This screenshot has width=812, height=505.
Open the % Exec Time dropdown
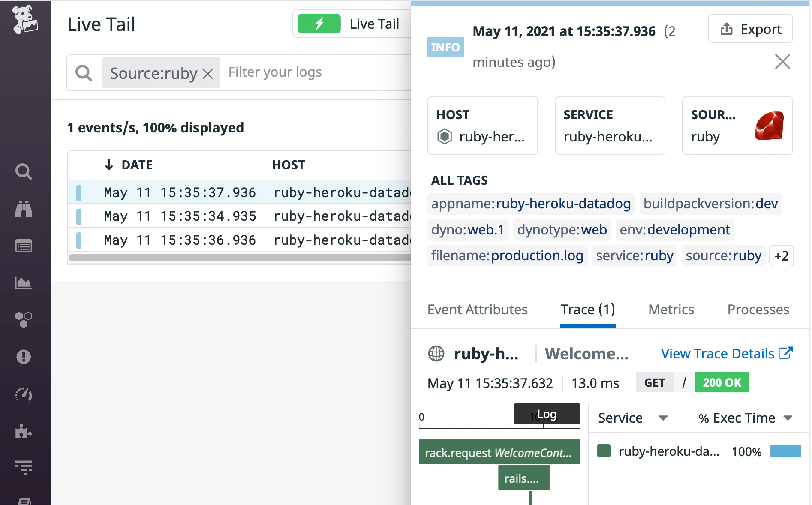coord(745,418)
